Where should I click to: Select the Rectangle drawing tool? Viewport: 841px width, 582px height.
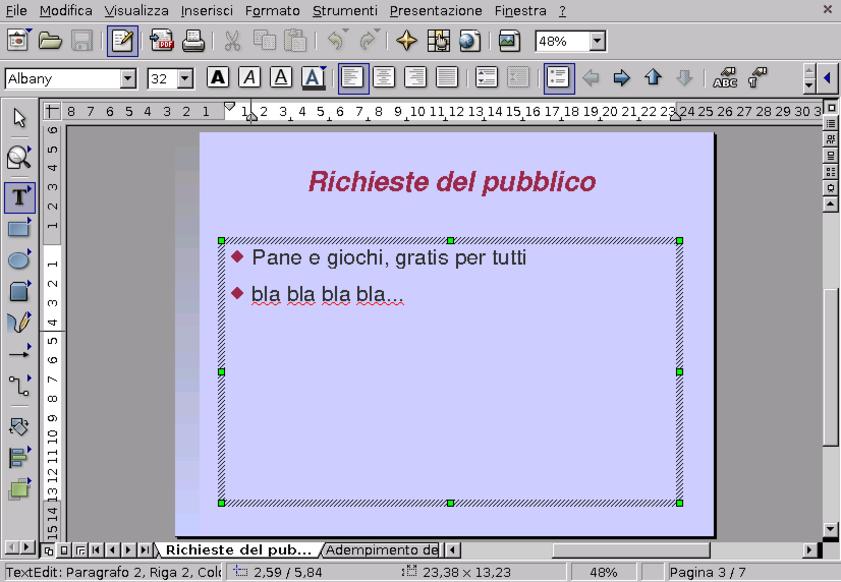(19, 227)
